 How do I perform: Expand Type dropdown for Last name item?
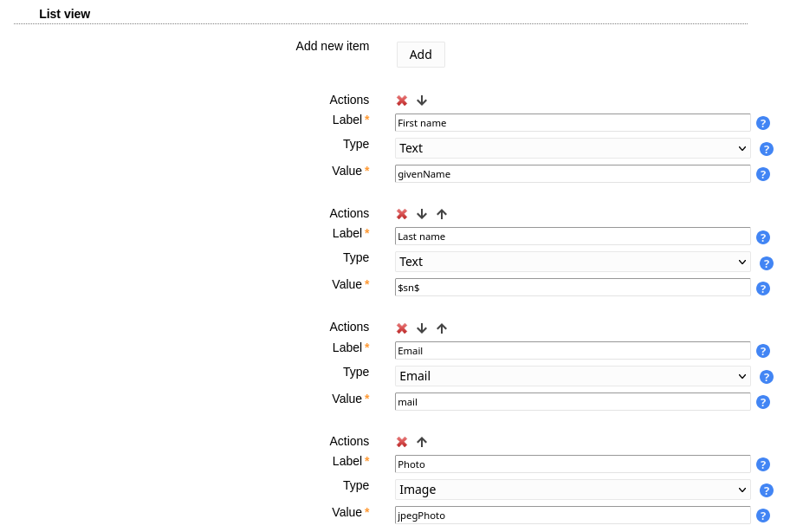pos(573,262)
